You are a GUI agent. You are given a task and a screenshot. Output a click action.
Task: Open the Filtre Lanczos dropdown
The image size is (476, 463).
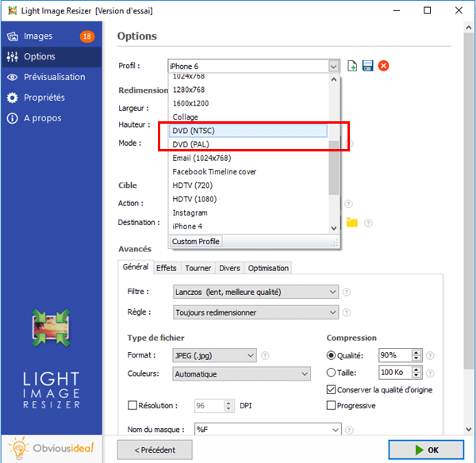coord(255,293)
